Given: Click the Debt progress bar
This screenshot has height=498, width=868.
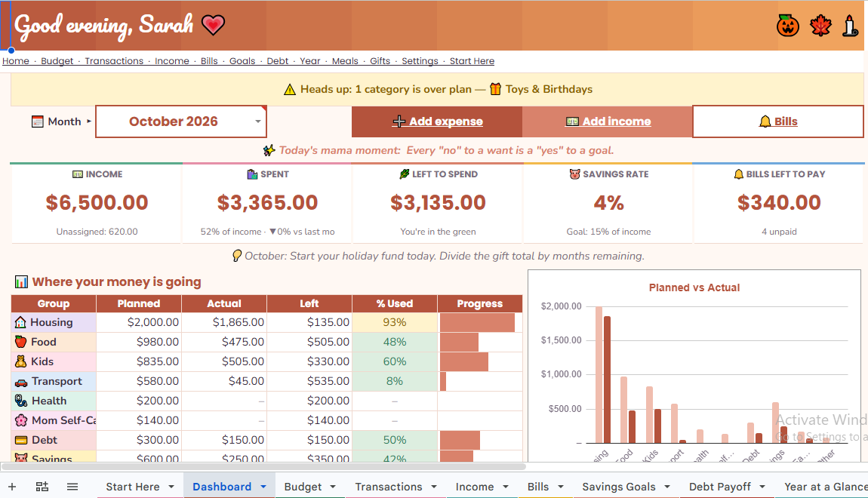Looking at the screenshot, I should [460, 441].
